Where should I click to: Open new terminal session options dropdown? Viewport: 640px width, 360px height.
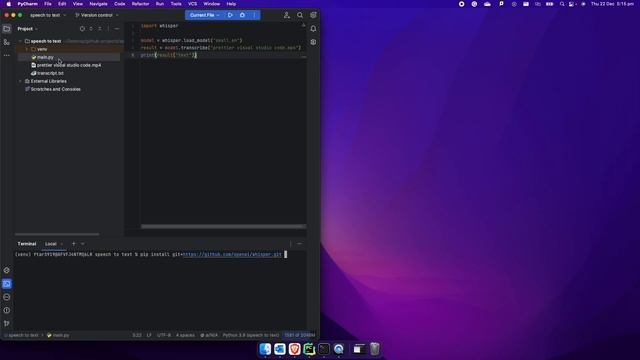pyautogui.click(x=83, y=244)
